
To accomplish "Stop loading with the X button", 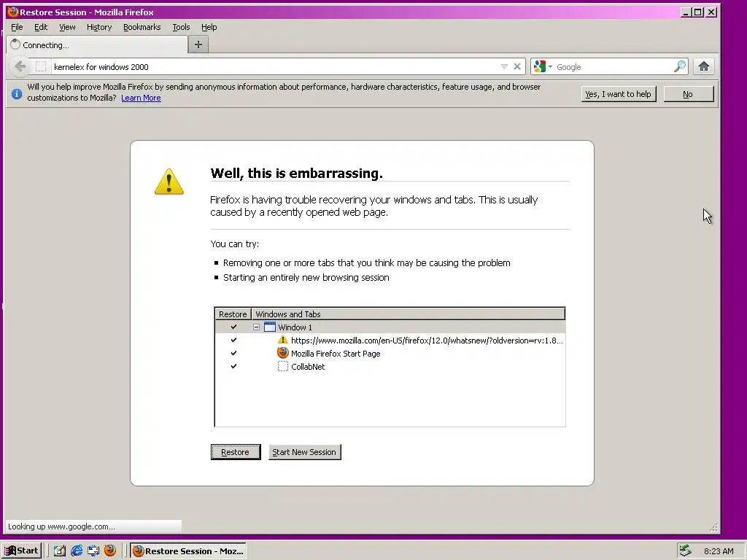I will tap(517, 66).
